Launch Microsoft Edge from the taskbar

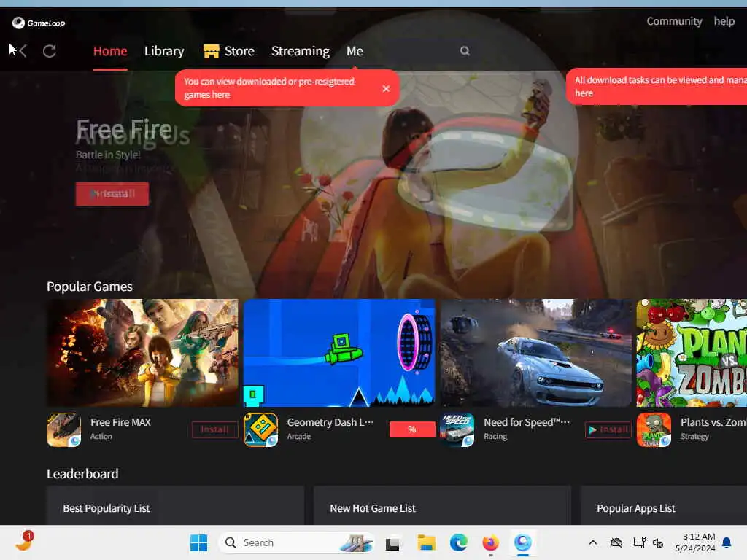click(458, 542)
